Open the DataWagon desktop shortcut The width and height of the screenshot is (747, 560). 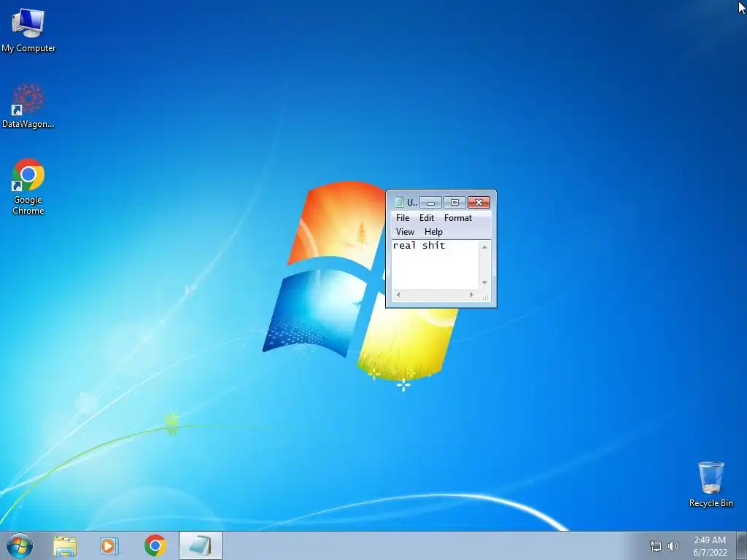(x=28, y=106)
